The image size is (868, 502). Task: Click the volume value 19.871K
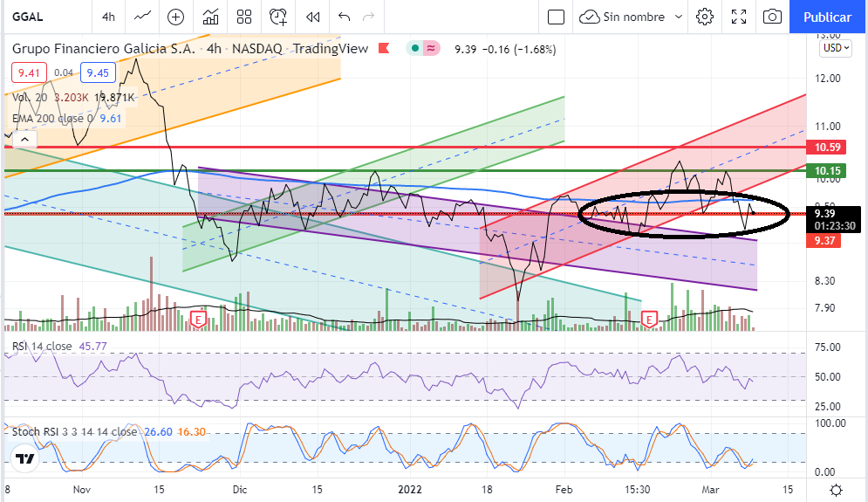[114, 98]
